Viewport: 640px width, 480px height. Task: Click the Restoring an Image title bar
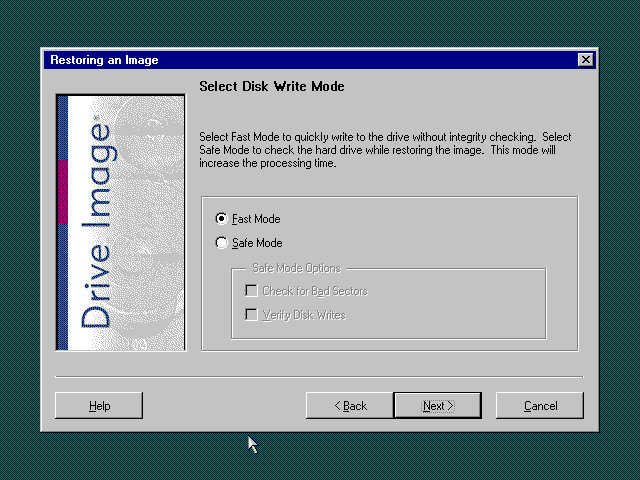point(300,60)
